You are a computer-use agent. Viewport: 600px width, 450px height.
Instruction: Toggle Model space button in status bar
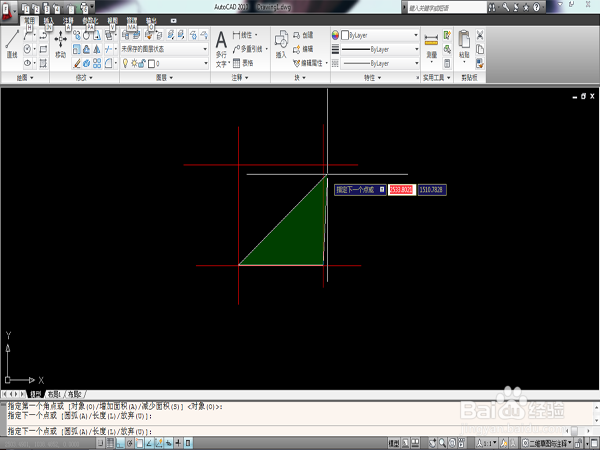[x=394, y=443]
